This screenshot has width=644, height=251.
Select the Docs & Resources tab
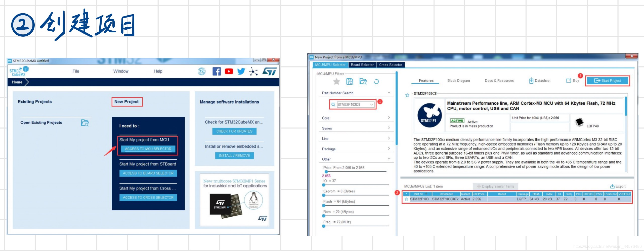(x=499, y=81)
